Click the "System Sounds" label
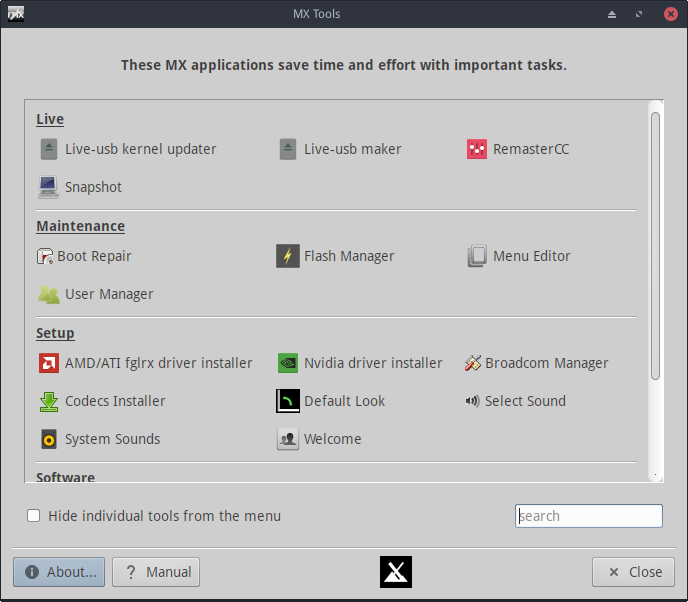Image resolution: width=688 pixels, height=602 pixels. tap(113, 439)
